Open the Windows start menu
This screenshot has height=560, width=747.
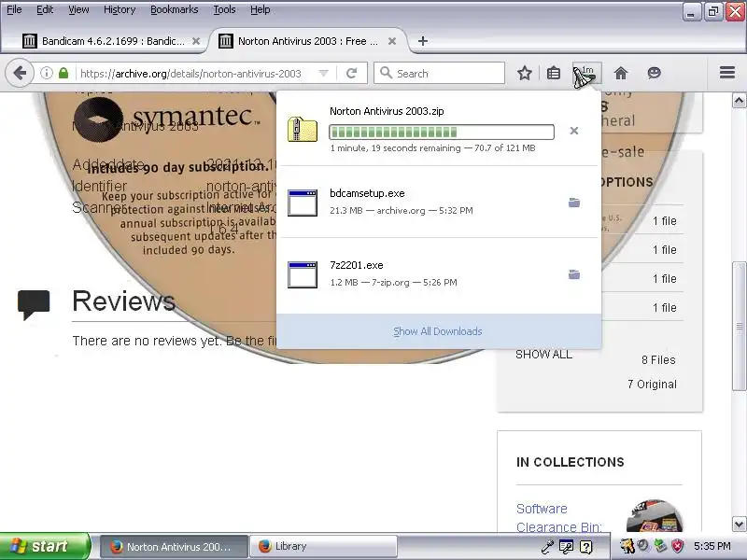tap(45, 546)
